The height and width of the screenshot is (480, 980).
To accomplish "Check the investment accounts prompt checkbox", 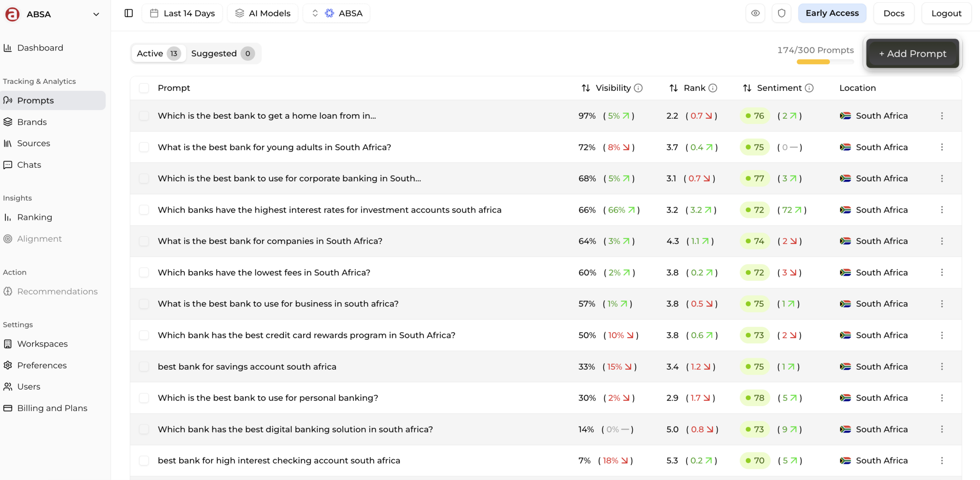I will [144, 210].
